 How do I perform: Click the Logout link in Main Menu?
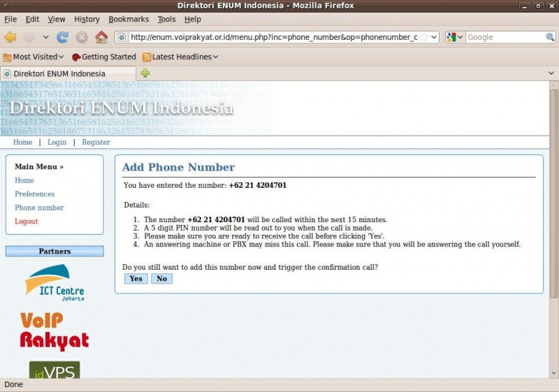pyautogui.click(x=27, y=222)
